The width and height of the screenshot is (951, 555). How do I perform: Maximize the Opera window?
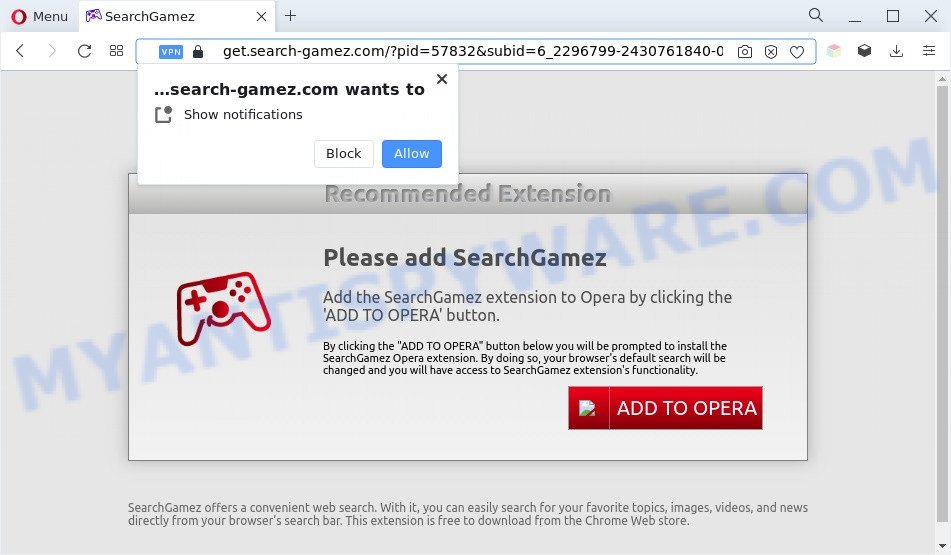pos(893,16)
